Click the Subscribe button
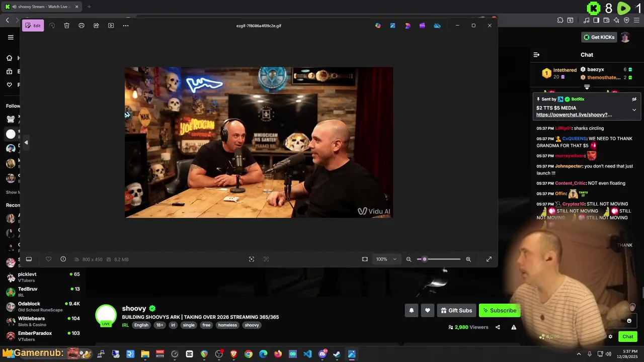 500,311
